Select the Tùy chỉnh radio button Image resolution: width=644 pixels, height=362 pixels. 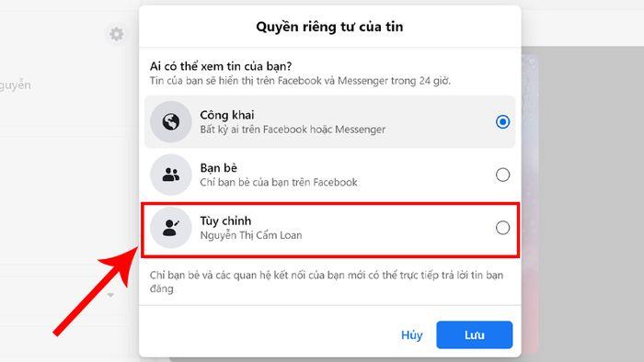point(502,228)
